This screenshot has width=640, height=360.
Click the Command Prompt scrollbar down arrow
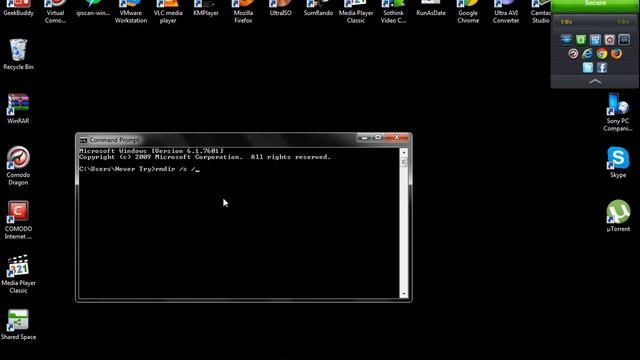[404, 294]
